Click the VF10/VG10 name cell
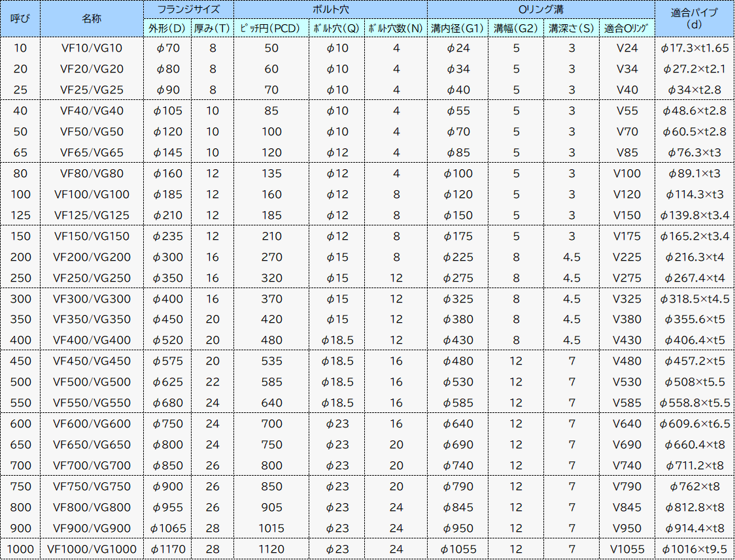The width and height of the screenshot is (735, 560). tap(92, 48)
